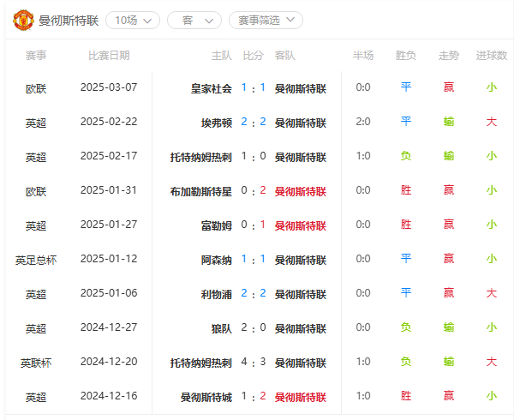
Task: Select home team 利物浦
Action: click(x=217, y=294)
